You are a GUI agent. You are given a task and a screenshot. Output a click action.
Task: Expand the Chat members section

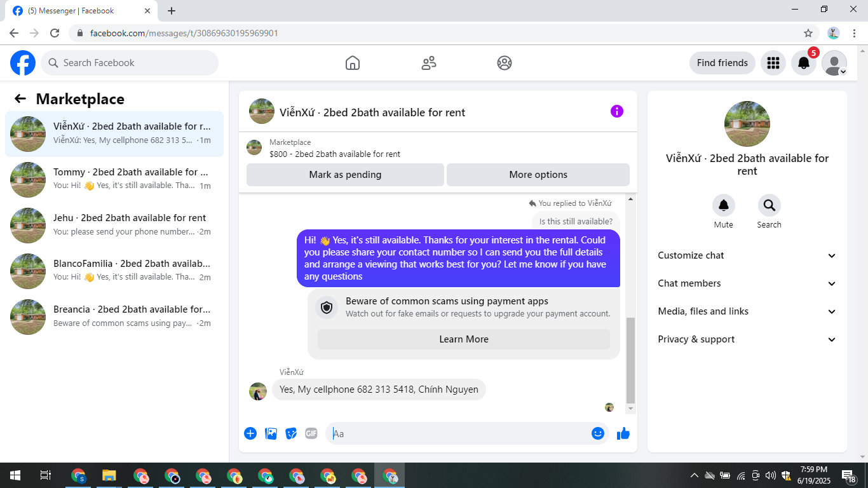[x=747, y=283]
